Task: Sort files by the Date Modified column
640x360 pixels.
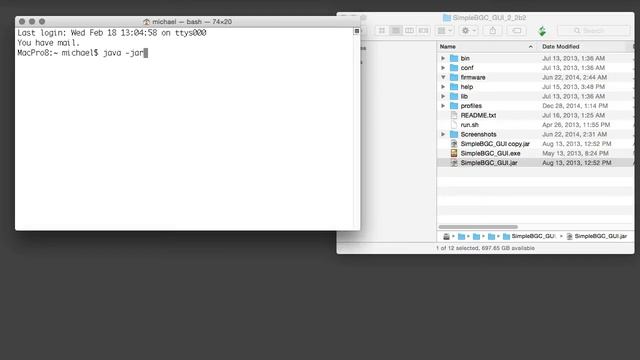Action: tap(561, 47)
